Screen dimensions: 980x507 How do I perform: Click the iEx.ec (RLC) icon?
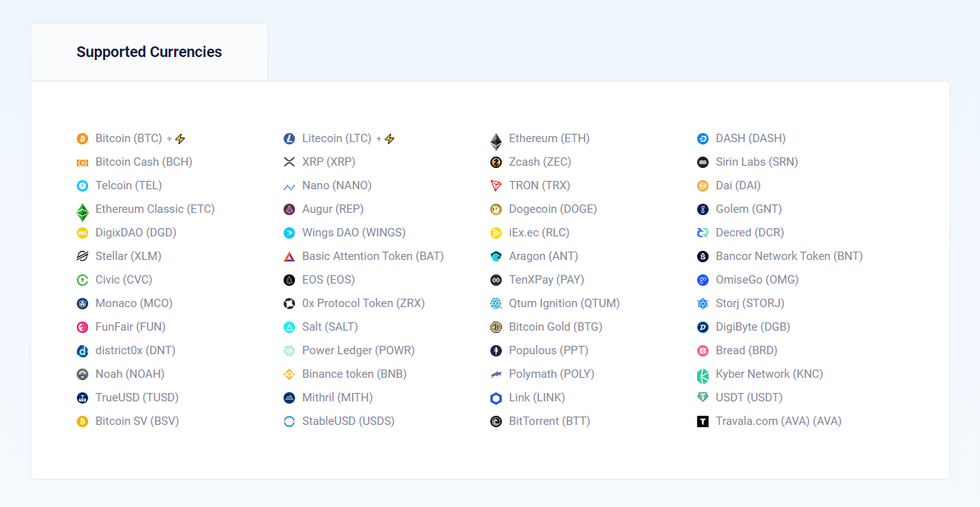pyautogui.click(x=496, y=233)
